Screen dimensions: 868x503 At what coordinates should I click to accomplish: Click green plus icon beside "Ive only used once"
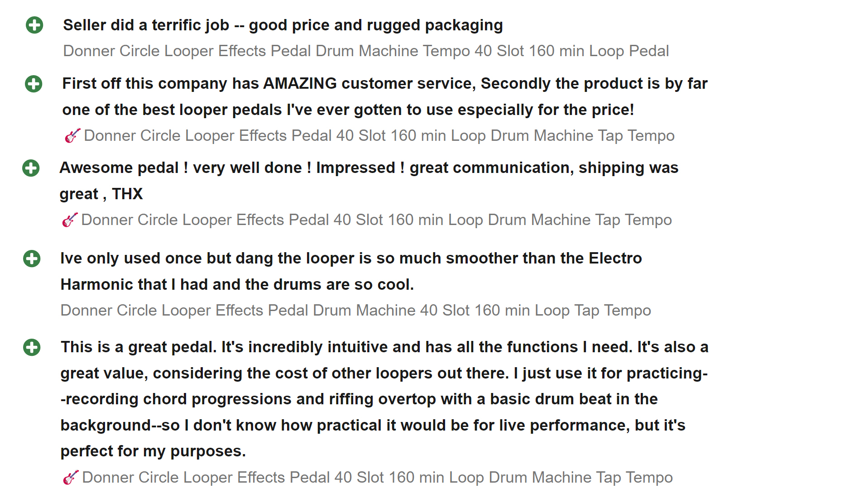pos(32,259)
